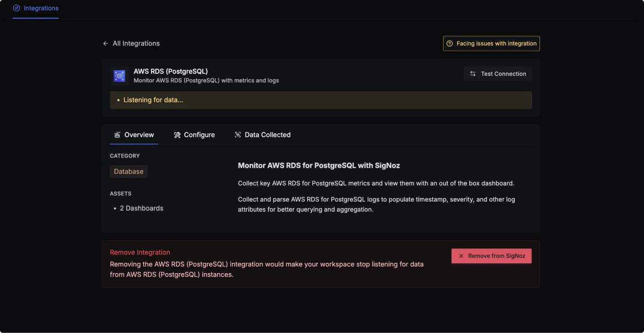The width and height of the screenshot is (644, 333).
Task: Click the Integrations compass icon
Action: (x=17, y=8)
